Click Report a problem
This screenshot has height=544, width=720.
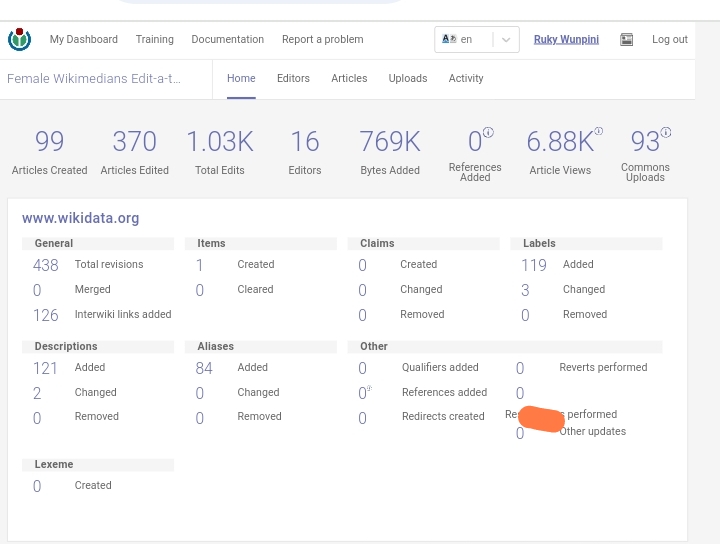[x=323, y=39]
